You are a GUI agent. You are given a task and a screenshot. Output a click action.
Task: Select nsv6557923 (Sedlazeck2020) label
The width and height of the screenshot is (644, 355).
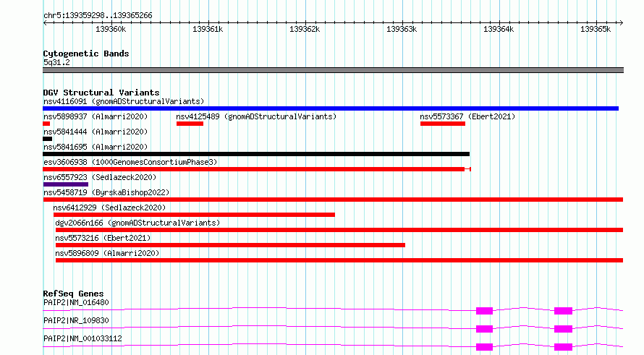(100, 177)
